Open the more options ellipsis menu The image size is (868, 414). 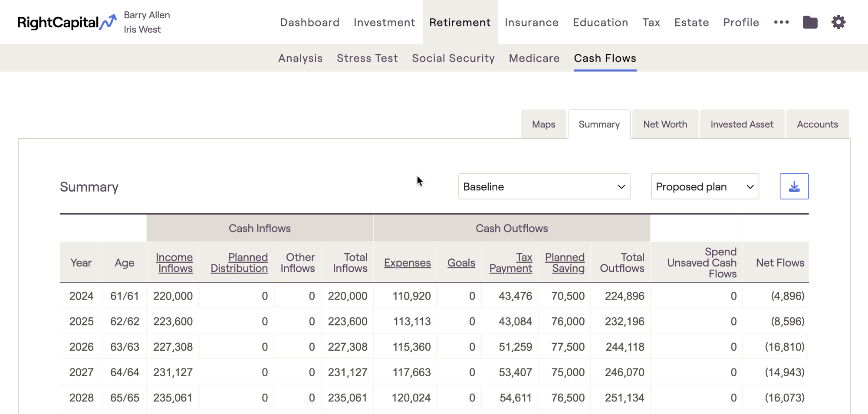pos(781,22)
